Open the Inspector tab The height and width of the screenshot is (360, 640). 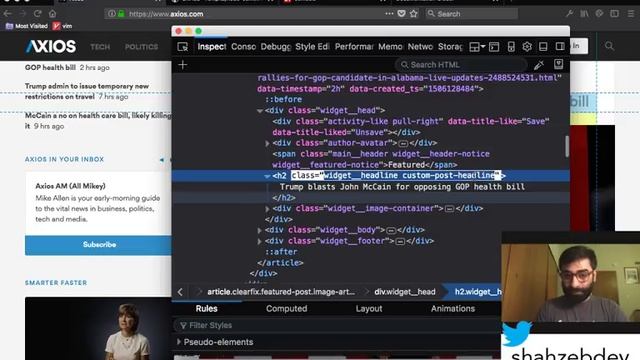(211, 47)
